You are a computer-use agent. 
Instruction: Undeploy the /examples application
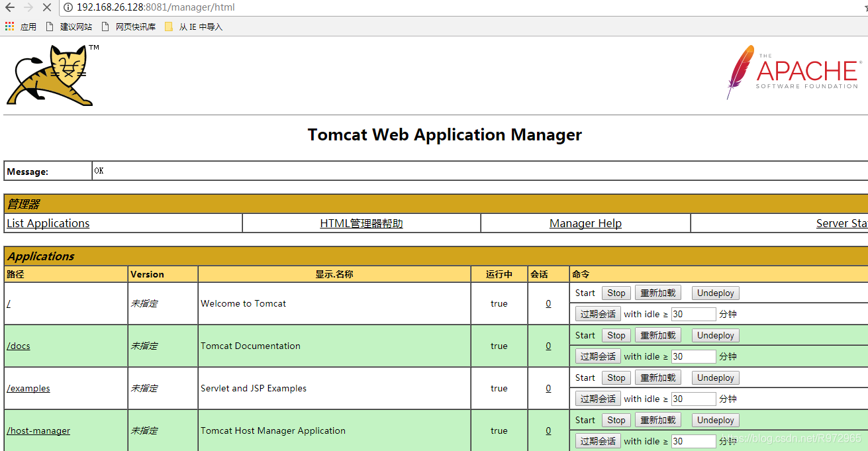pos(716,377)
